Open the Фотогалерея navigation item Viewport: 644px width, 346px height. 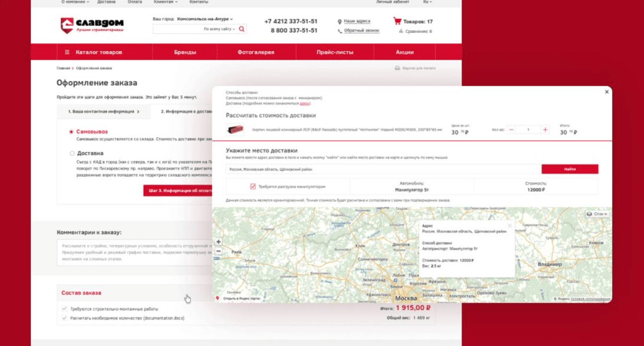click(x=256, y=52)
